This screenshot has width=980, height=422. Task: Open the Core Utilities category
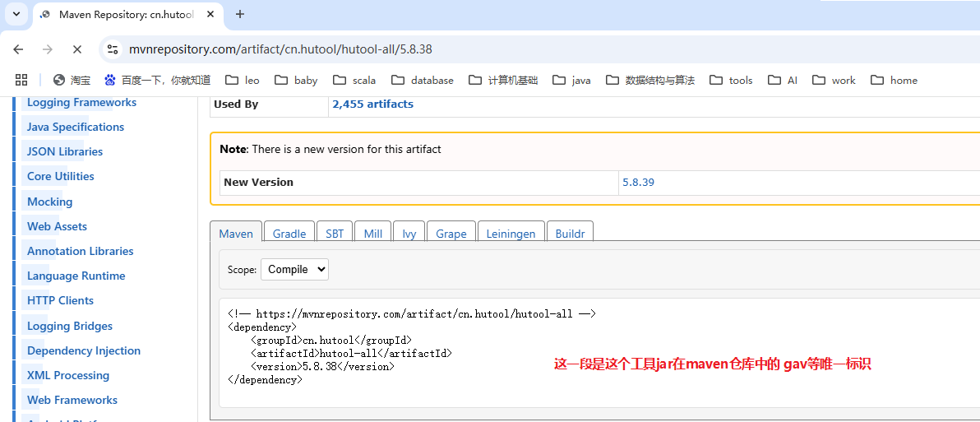point(61,176)
